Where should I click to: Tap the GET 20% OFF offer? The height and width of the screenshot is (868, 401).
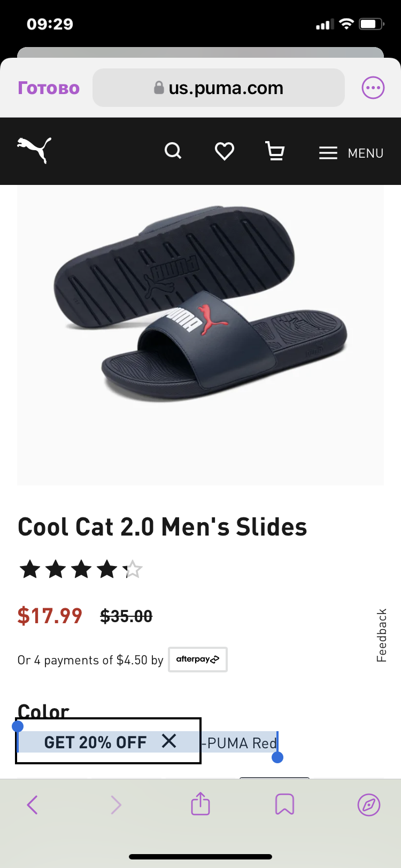pos(95,742)
